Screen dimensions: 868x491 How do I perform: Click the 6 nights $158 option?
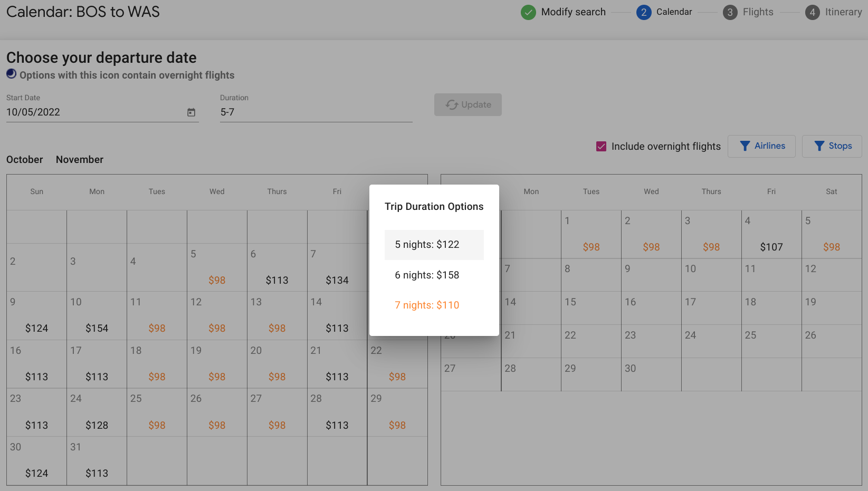(x=427, y=275)
